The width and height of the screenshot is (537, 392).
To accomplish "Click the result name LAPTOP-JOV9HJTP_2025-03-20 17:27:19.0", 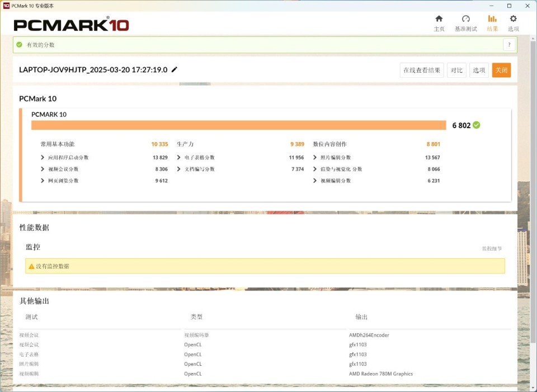I will click(93, 70).
